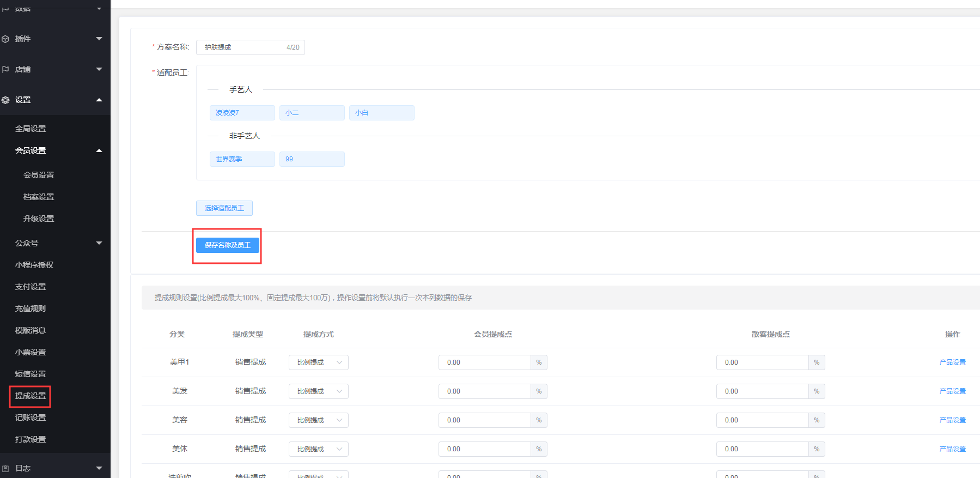
Task: Click the 小白 employee tag
Action: point(382,113)
